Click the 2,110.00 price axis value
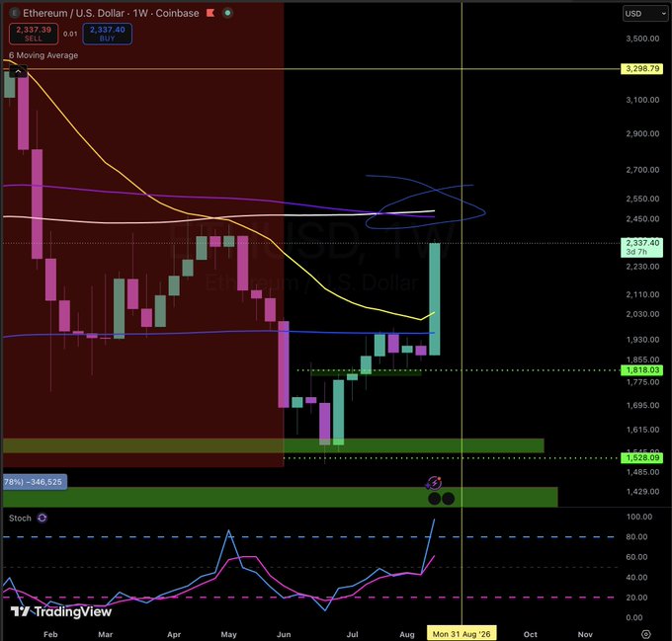672x641 pixels. point(642,294)
